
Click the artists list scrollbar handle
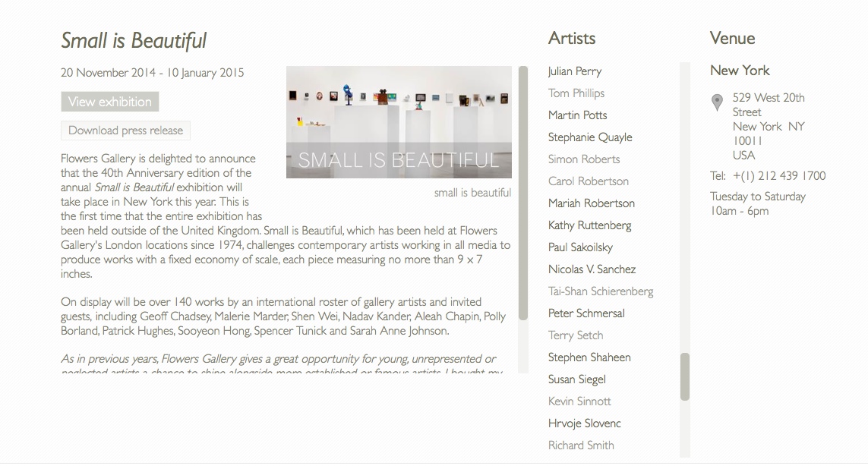[x=685, y=376]
